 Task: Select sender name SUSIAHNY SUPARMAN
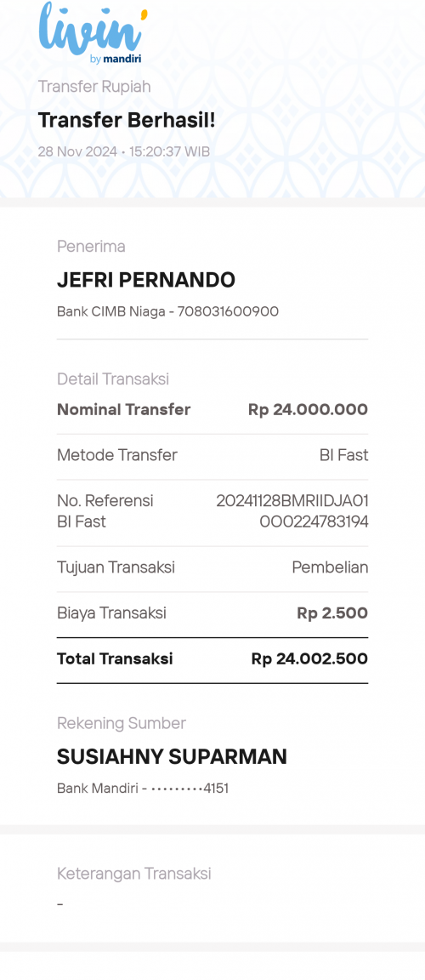click(172, 757)
